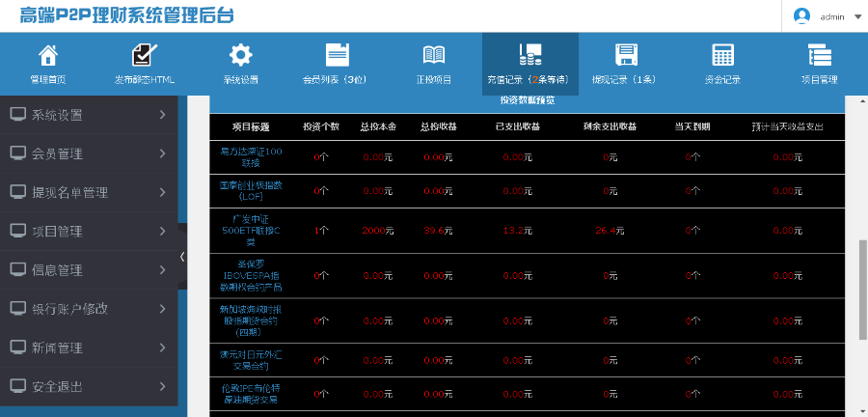Click the 39.6元 total yield cell
The image size is (868, 417).
pos(438,231)
